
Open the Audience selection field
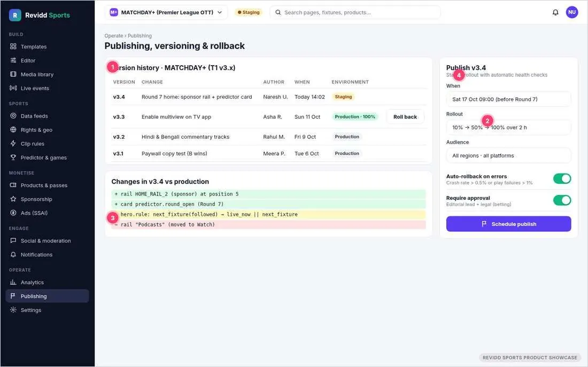(x=508, y=155)
